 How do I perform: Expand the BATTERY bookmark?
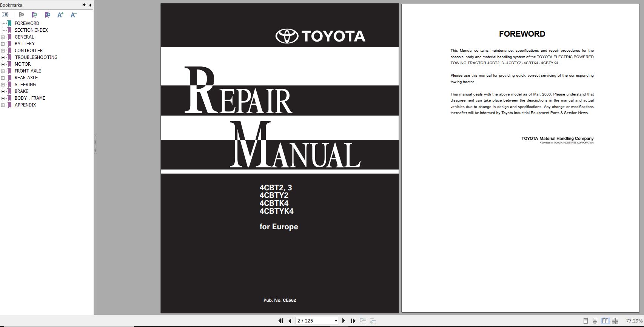point(3,44)
